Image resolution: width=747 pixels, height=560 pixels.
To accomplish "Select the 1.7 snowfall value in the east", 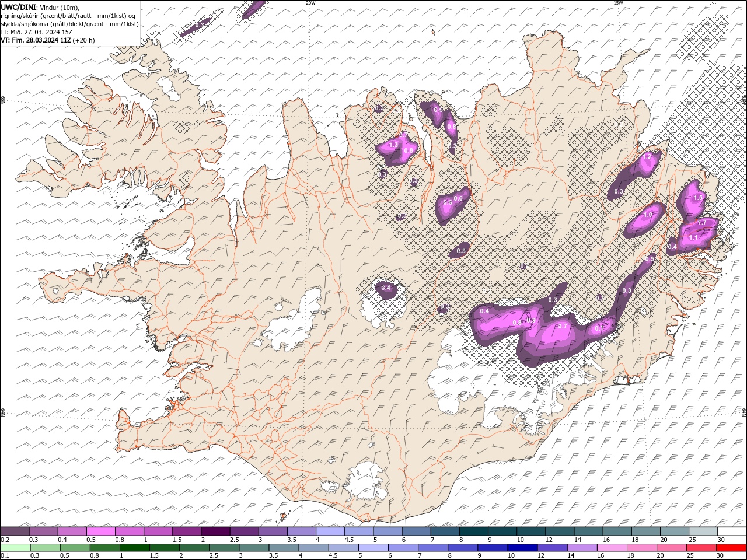I will [702, 223].
